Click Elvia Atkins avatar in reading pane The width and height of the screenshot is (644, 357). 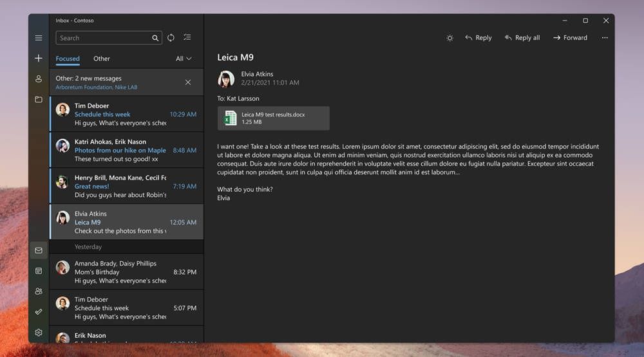pos(226,78)
